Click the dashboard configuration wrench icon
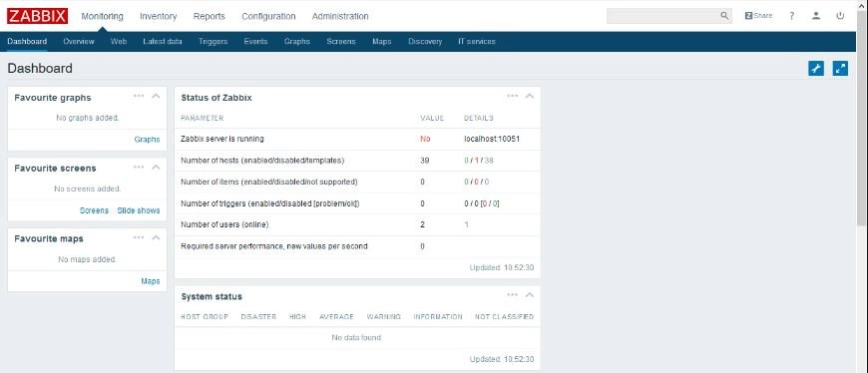 click(816, 69)
